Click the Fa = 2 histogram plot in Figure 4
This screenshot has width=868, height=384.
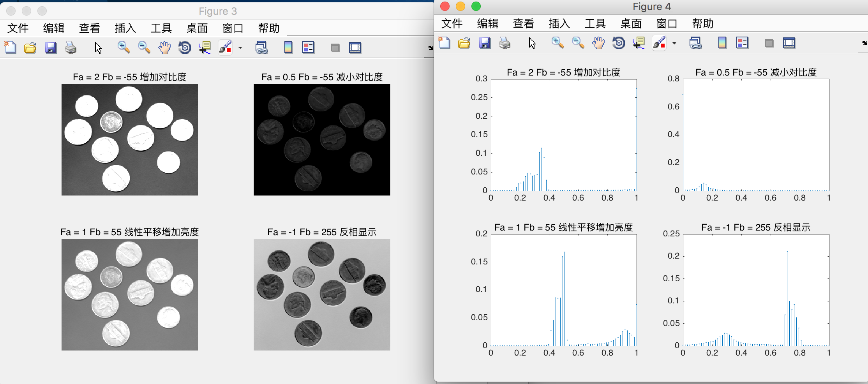click(564, 135)
